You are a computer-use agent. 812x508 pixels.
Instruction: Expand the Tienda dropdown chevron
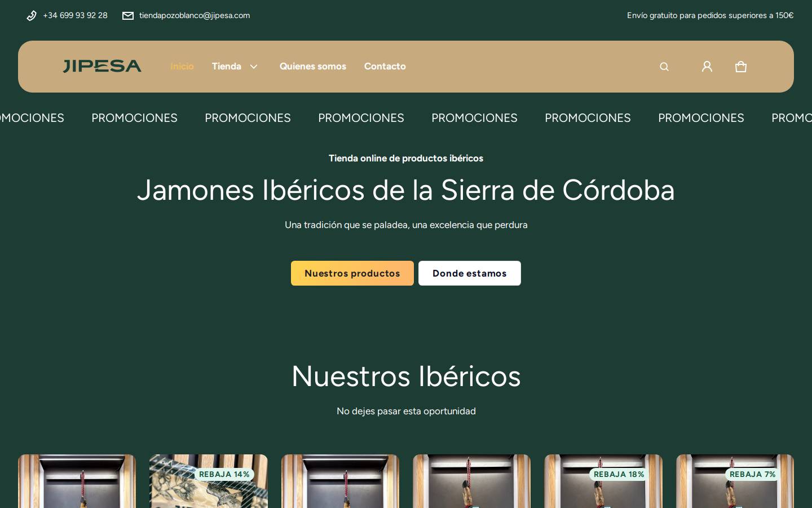(x=254, y=67)
